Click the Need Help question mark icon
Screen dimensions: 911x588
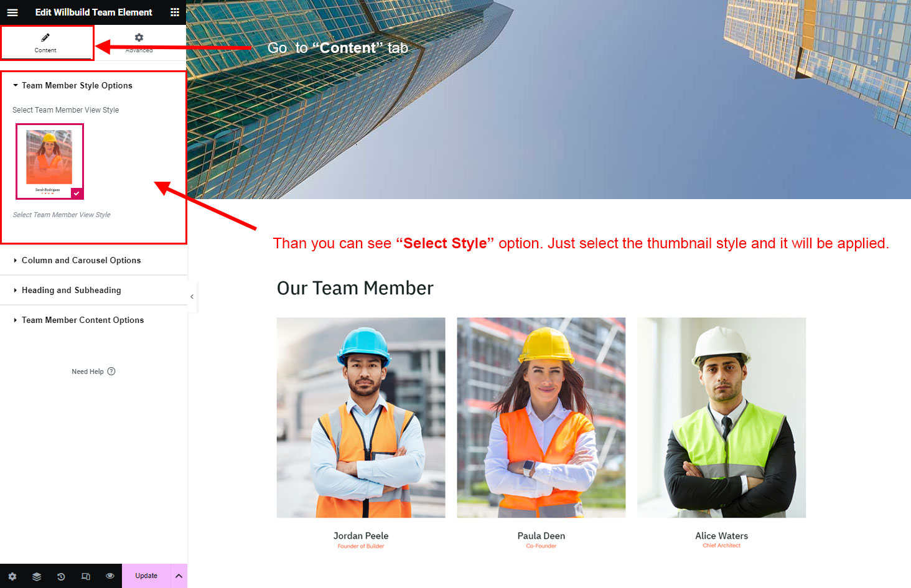[x=111, y=371]
